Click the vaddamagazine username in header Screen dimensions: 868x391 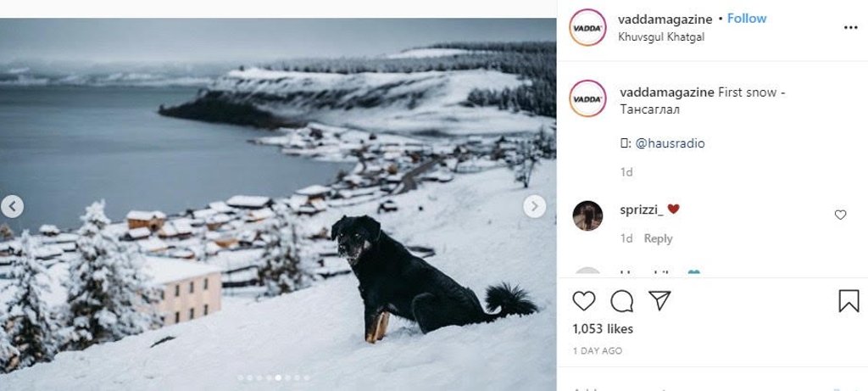click(x=665, y=19)
